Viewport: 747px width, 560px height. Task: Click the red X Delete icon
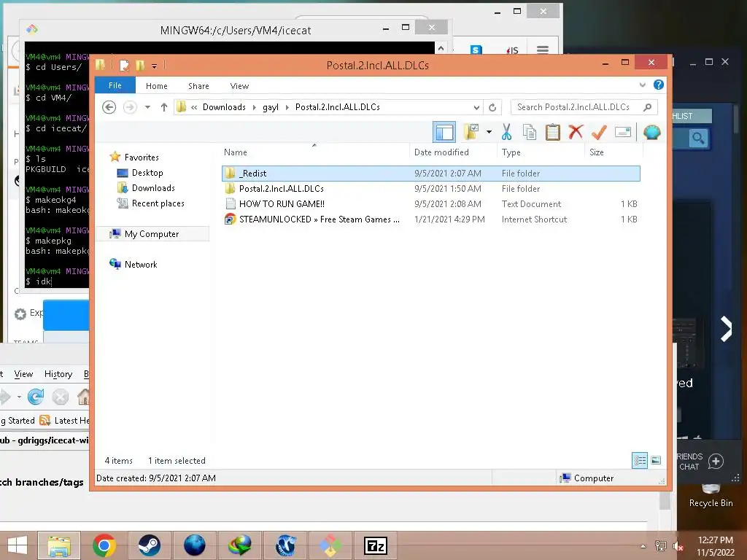coord(576,132)
